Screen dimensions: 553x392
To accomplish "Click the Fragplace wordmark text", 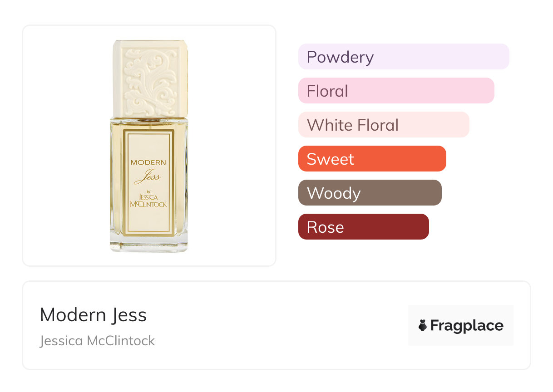I will tap(467, 326).
